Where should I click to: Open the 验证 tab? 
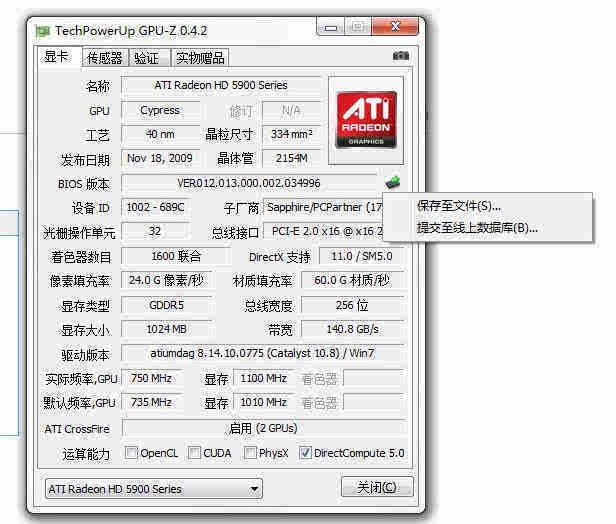[148, 58]
